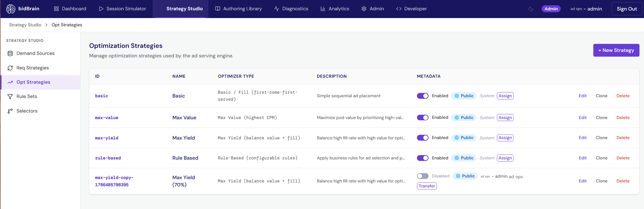The image size is (644, 209).
Task: Click 'Simple sequential ad placement' description
Action: point(349,96)
